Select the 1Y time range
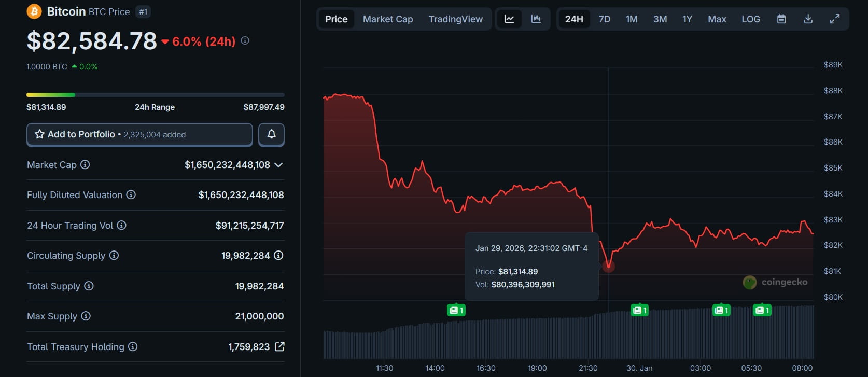 [687, 19]
